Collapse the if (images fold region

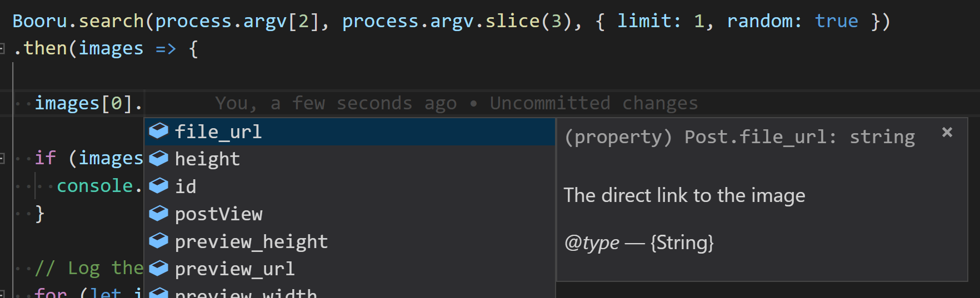(x=2, y=159)
